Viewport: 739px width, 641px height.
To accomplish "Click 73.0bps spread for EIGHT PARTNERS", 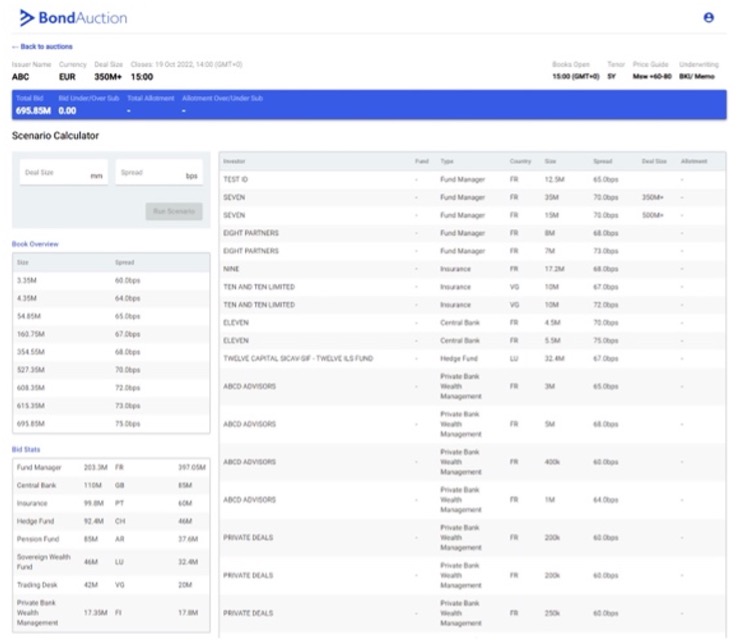I will (606, 251).
